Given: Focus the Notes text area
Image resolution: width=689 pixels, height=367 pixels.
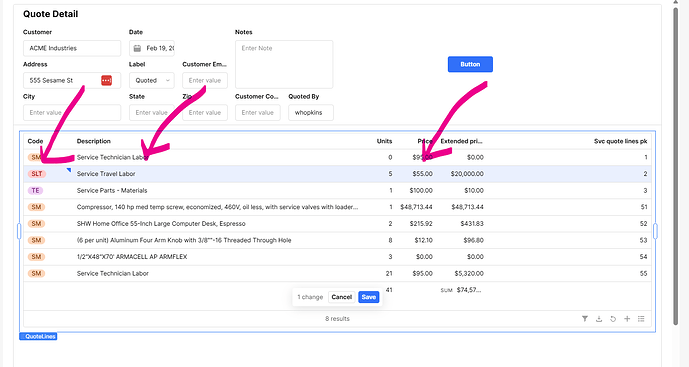Looking at the screenshot, I should coord(284,64).
